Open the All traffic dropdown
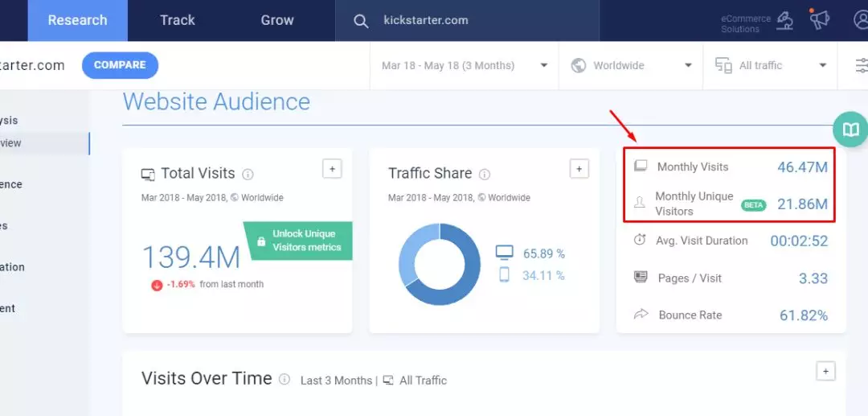This screenshot has width=868, height=416. (770, 65)
